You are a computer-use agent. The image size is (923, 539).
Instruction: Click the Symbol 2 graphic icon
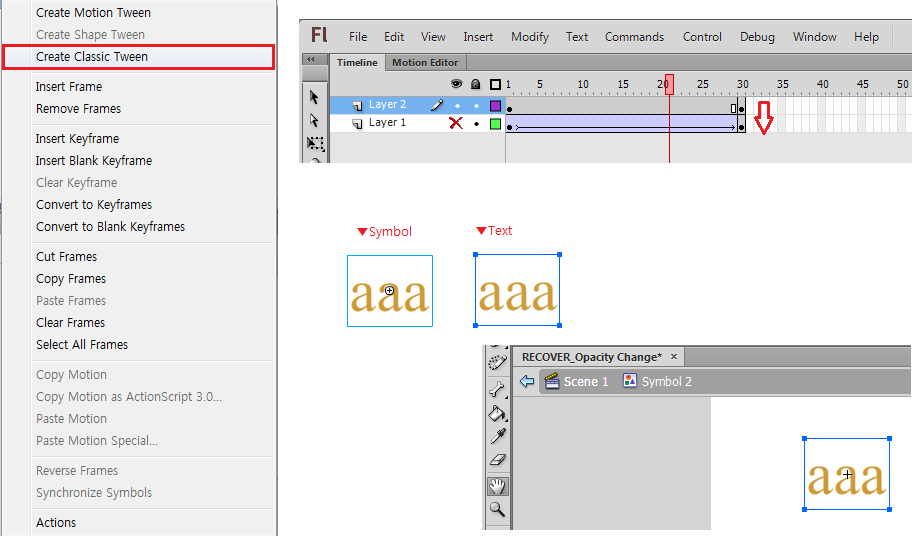click(629, 381)
